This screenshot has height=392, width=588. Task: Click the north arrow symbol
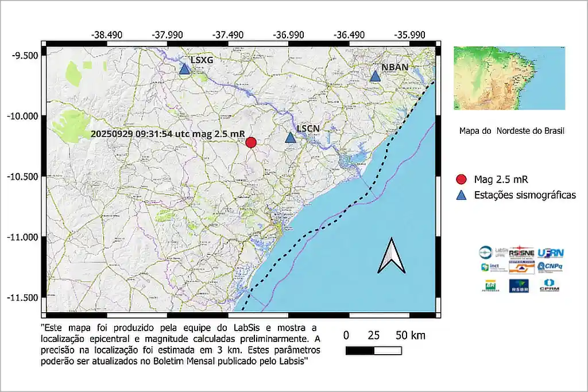pos(391,256)
